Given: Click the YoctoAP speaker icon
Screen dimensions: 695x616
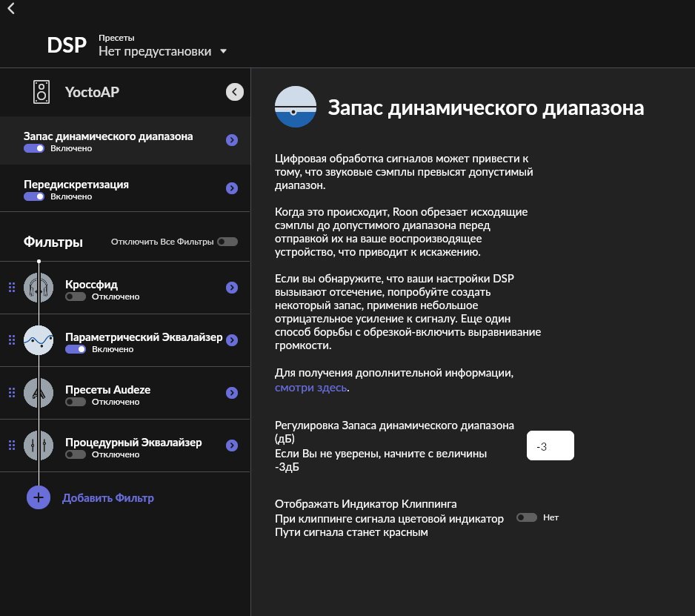Looking at the screenshot, I should tap(41, 92).
